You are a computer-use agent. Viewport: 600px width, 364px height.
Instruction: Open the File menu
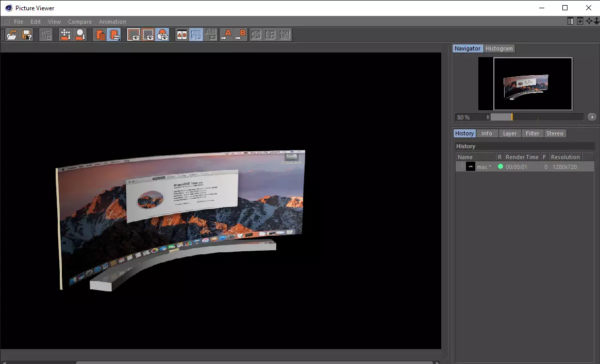click(x=19, y=22)
